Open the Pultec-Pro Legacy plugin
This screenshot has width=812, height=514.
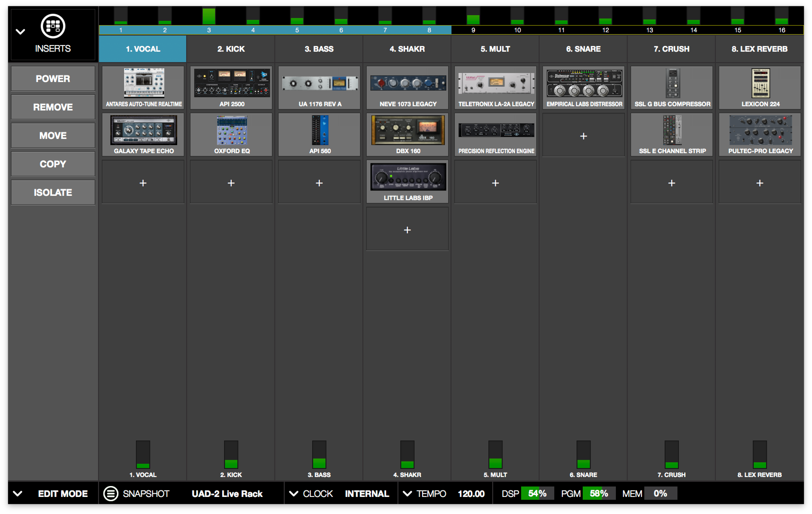click(760, 135)
